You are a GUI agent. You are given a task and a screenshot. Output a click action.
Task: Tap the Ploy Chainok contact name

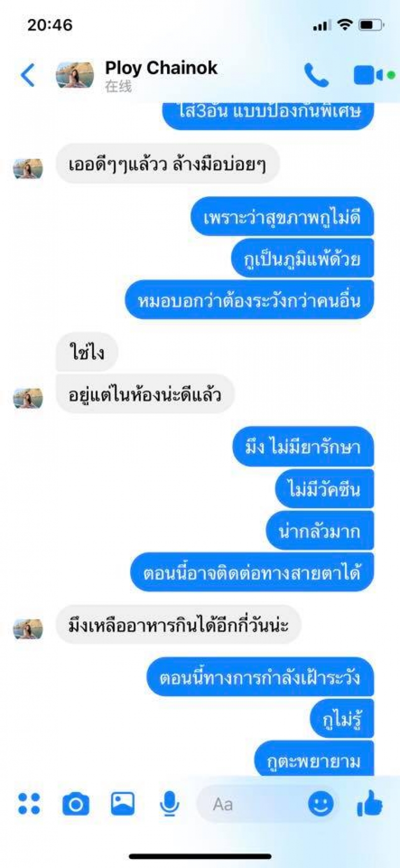coord(161,68)
